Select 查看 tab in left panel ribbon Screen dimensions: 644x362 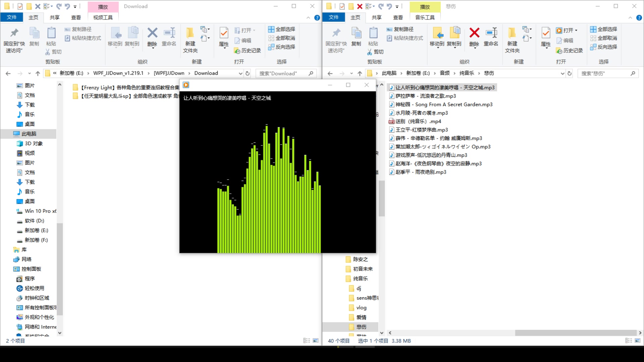(x=75, y=17)
